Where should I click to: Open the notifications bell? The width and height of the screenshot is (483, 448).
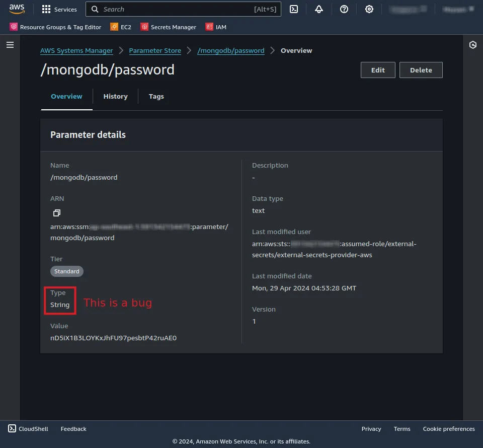319,9
